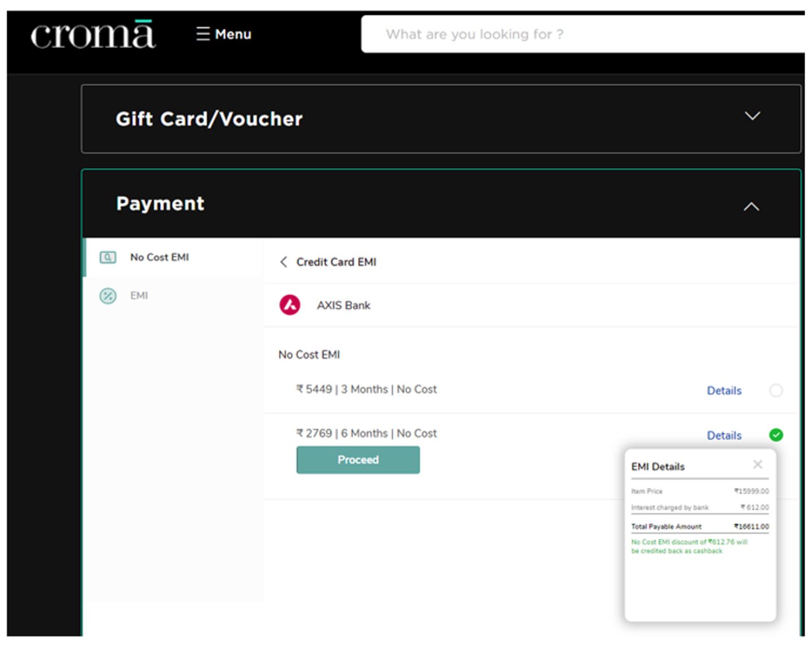The height and width of the screenshot is (648, 812).
Task: Click the ₹ 2769 | 6 Months plan text
Action: tap(367, 433)
